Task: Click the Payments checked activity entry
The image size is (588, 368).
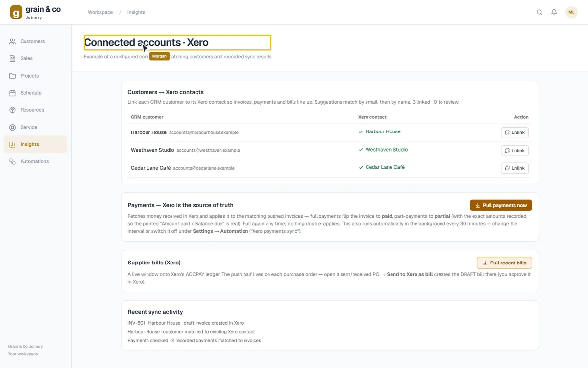Action: pos(195,340)
